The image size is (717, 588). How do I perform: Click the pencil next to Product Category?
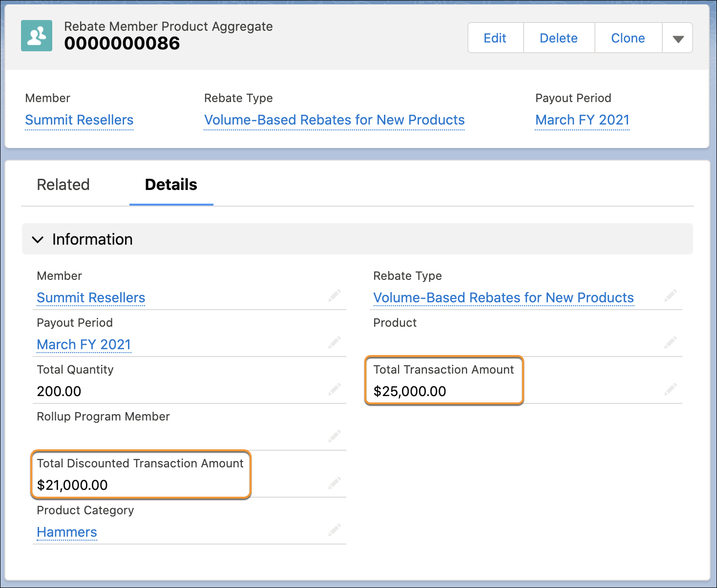click(335, 530)
